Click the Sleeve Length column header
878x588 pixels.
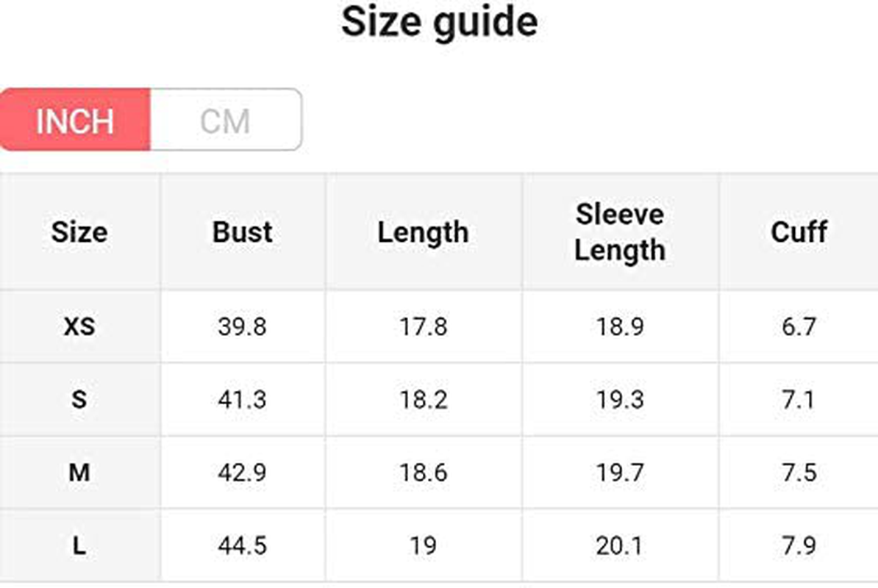[620, 232]
